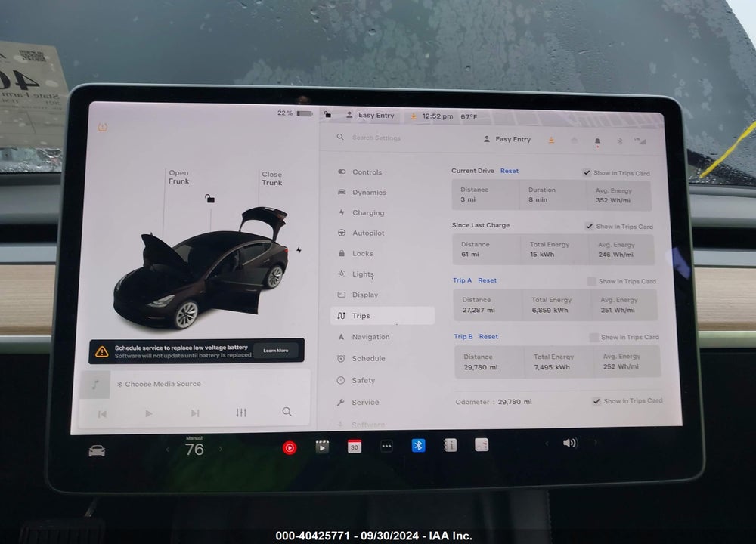
Task: Toggle Since Last Charge Show in Trips Card
Action: coord(589,226)
